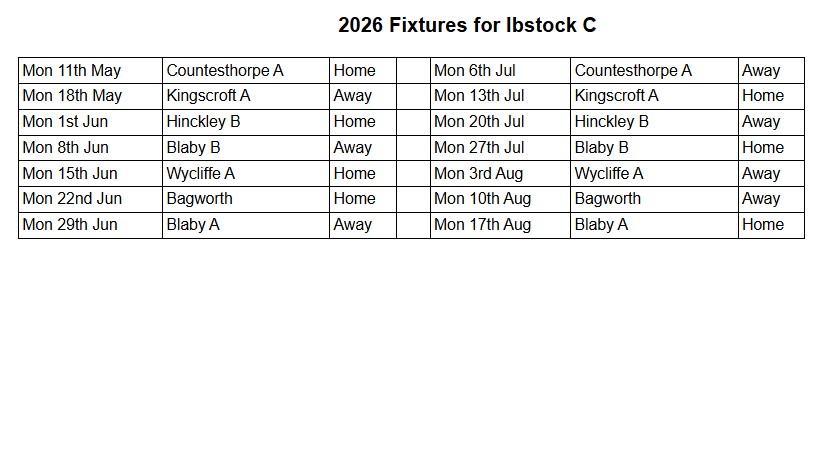
Task: Click 'Countesthorpe A' in the May fixture row
Action: point(225,71)
